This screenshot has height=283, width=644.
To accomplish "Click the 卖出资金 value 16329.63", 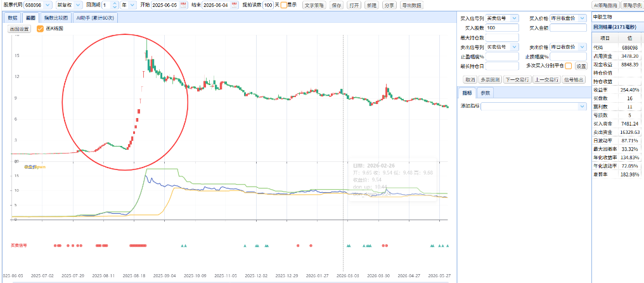I will point(631,132).
